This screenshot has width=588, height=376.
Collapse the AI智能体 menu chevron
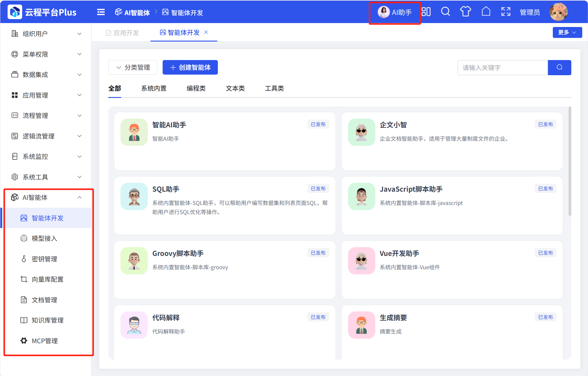[79, 197]
